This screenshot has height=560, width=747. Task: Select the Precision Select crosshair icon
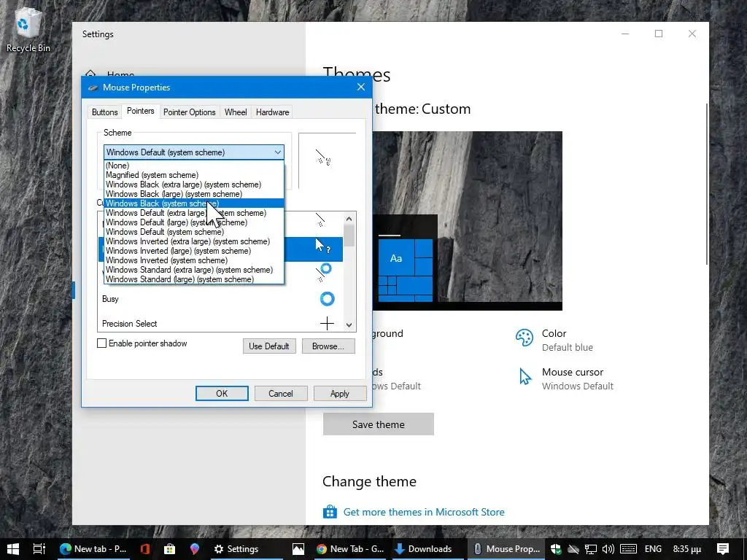pyautogui.click(x=328, y=324)
